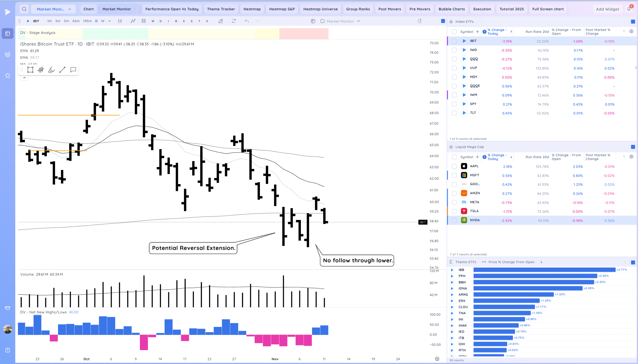The image size is (638, 364).
Task: Click the Potential Reversal Extension annotation
Action: [x=193, y=248]
